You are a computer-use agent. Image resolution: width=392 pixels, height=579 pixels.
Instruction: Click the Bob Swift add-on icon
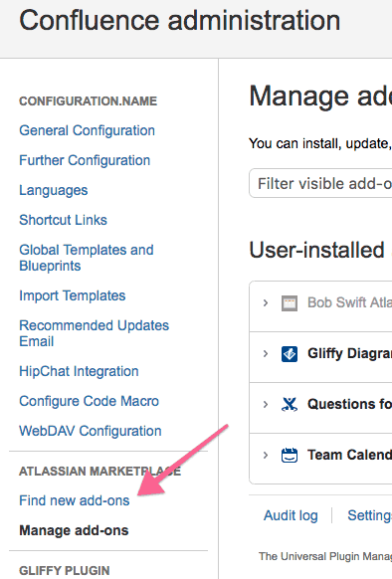[290, 303]
